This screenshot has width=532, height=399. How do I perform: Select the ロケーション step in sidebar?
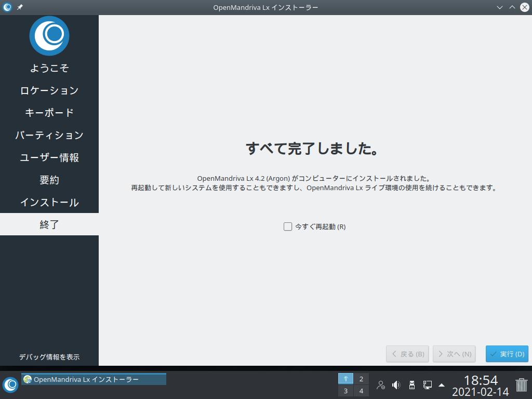pos(49,90)
